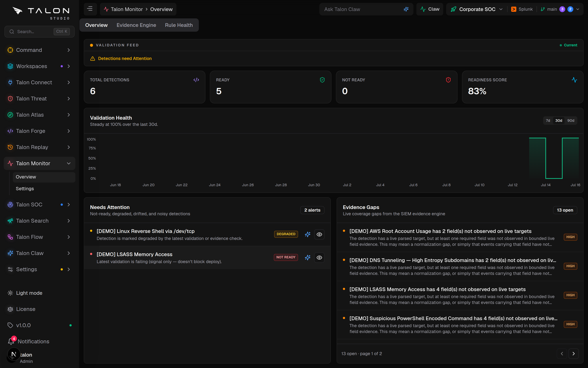
Task: Select the 30d chart range
Action: click(x=559, y=121)
